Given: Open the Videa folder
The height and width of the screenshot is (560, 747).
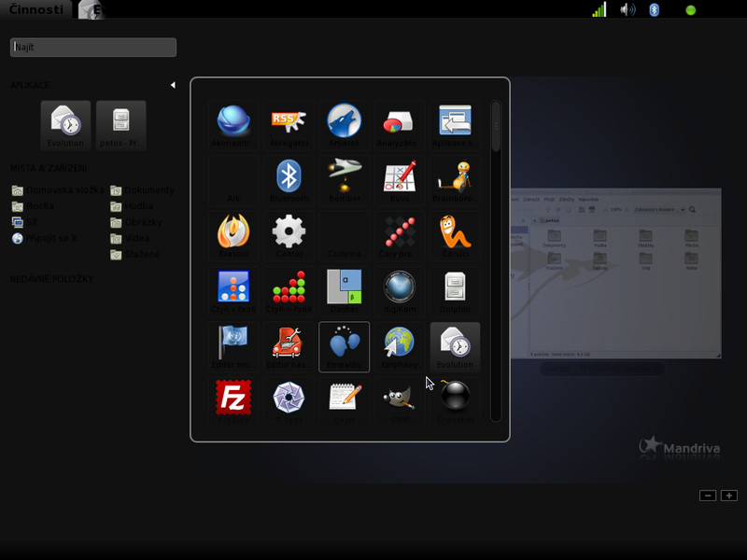Looking at the screenshot, I should [130, 238].
